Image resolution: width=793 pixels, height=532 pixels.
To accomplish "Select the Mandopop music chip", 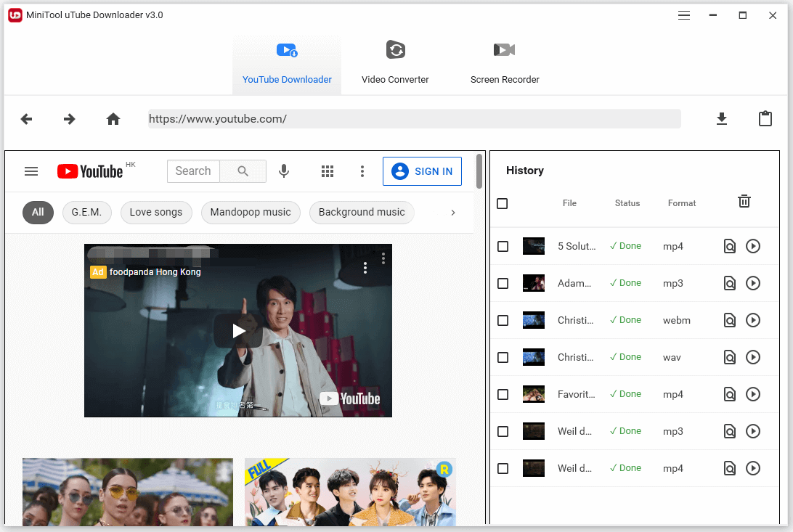I will coord(251,213).
